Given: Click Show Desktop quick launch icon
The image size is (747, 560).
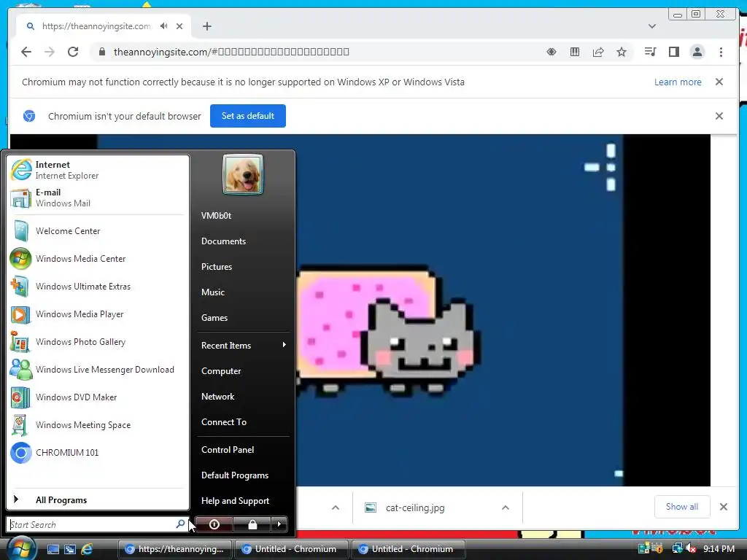Looking at the screenshot, I should (53, 549).
